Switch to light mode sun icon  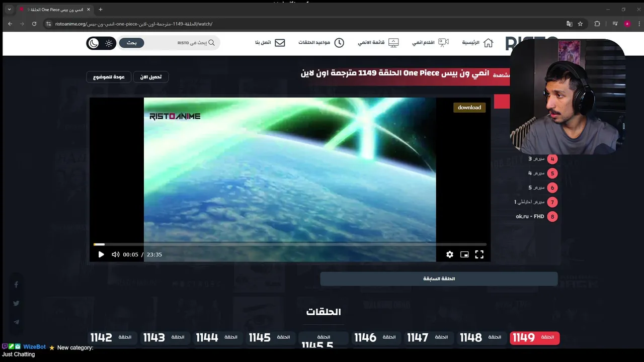109,43
